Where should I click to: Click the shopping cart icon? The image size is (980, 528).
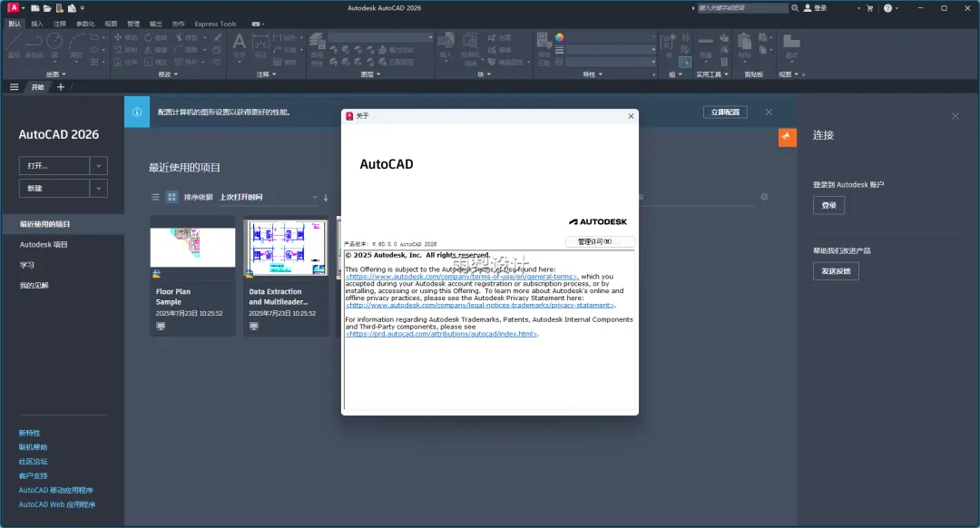pyautogui.click(x=869, y=8)
